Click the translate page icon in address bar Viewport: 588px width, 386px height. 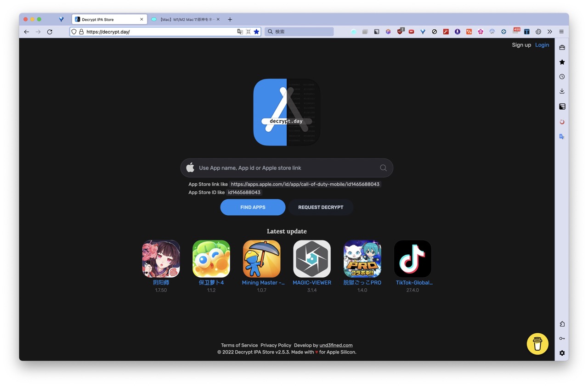pos(240,32)
